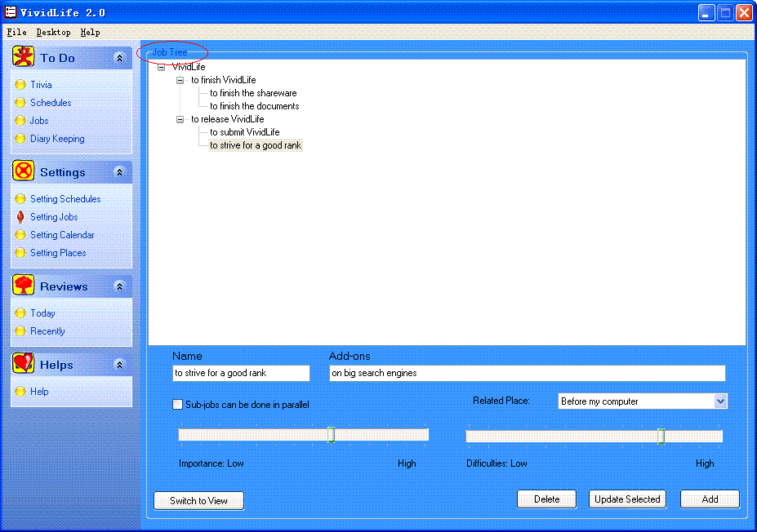
Task: Minimize the VividLife window
Action: (706, 13)
